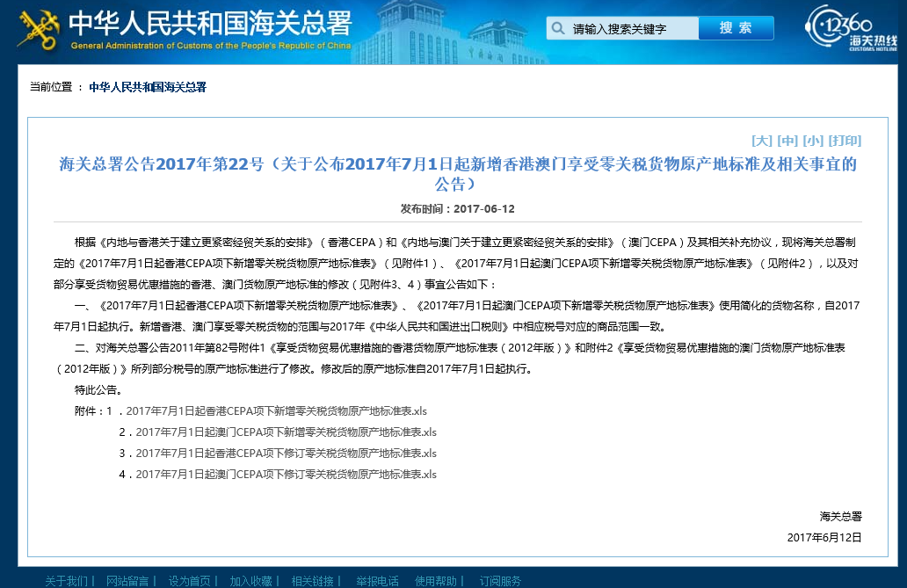
Task: Select 设为首页 in the footer
Action: tap(189, 581)
